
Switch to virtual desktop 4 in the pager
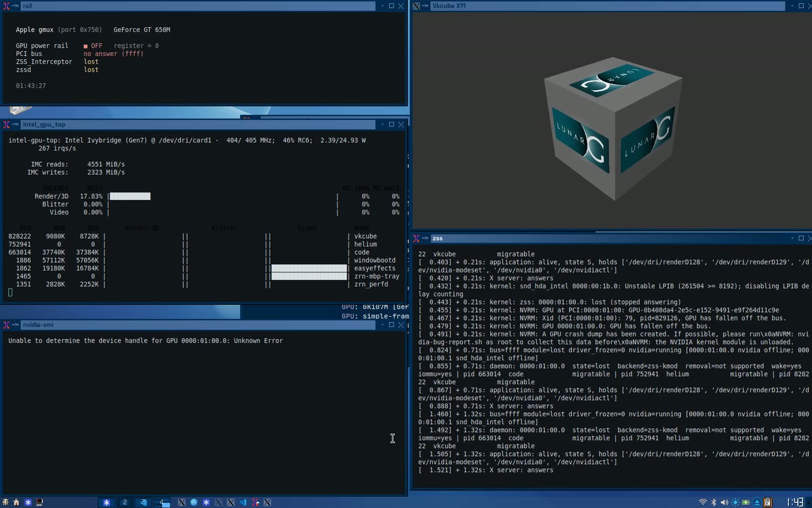point(162,502)
